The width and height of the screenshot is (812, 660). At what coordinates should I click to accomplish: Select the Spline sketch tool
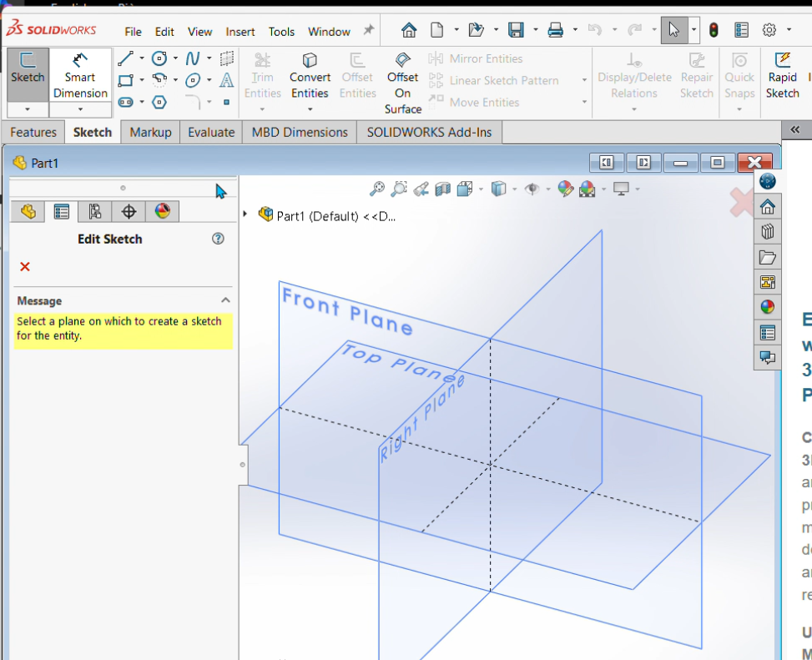pyautogui.click(x=193, y=58)
